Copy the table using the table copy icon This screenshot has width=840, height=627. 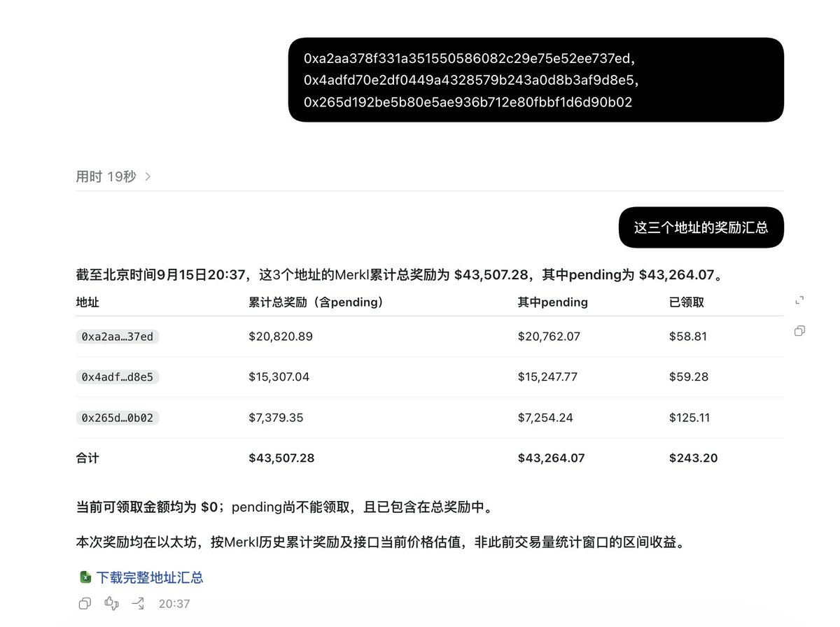click(x=799, y=330)
